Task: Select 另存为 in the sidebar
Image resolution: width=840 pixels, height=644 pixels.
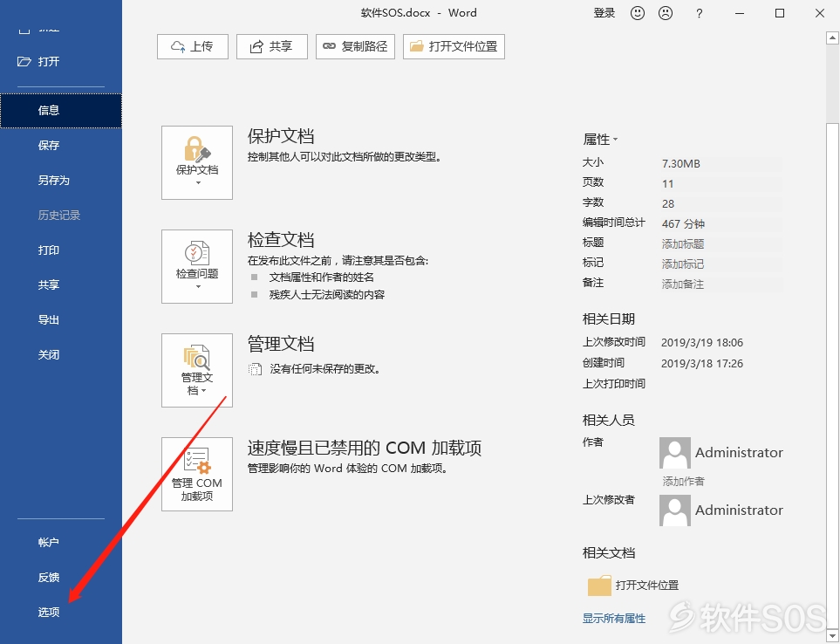Action: [61, 180]
